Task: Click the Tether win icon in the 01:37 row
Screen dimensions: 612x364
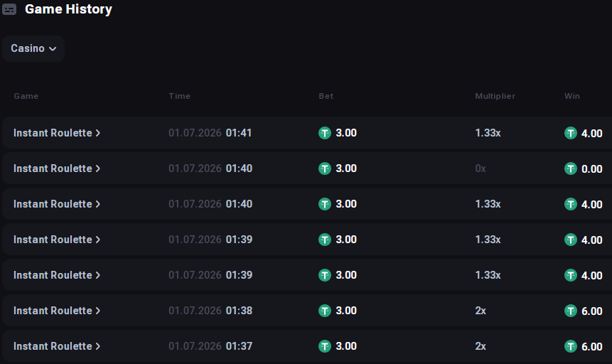Action: coord(571,346)
